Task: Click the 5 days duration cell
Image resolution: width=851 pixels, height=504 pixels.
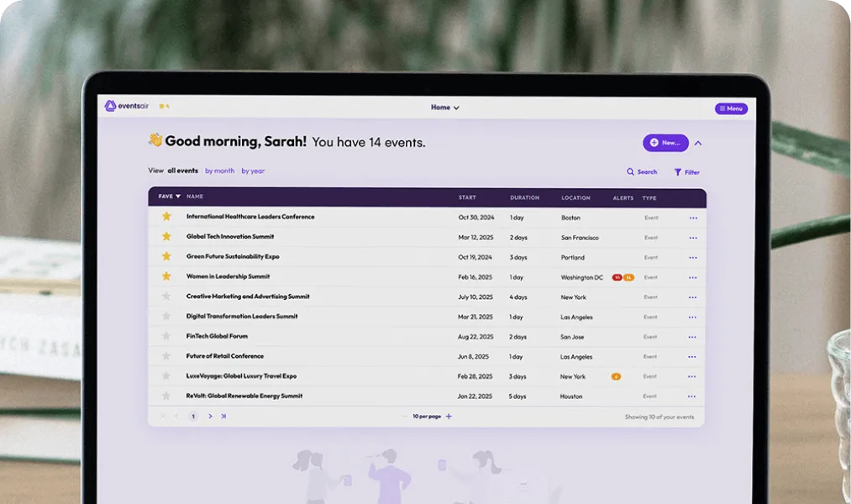Action: 517,396
